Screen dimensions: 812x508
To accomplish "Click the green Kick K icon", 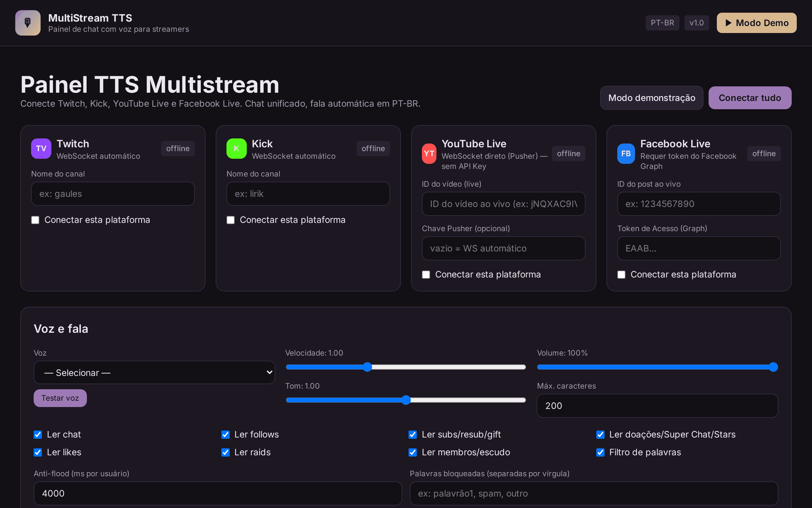I will tap(237, 149).
